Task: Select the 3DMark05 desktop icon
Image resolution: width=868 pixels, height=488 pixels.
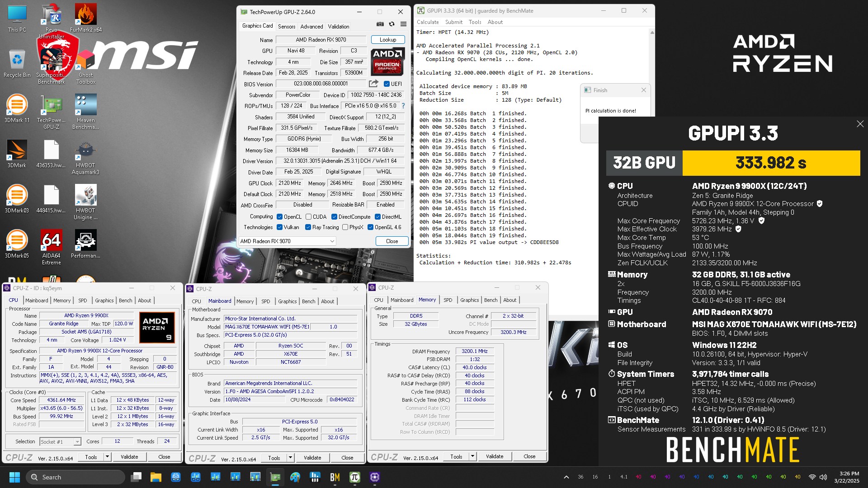Action: click(x=17, y=244)
